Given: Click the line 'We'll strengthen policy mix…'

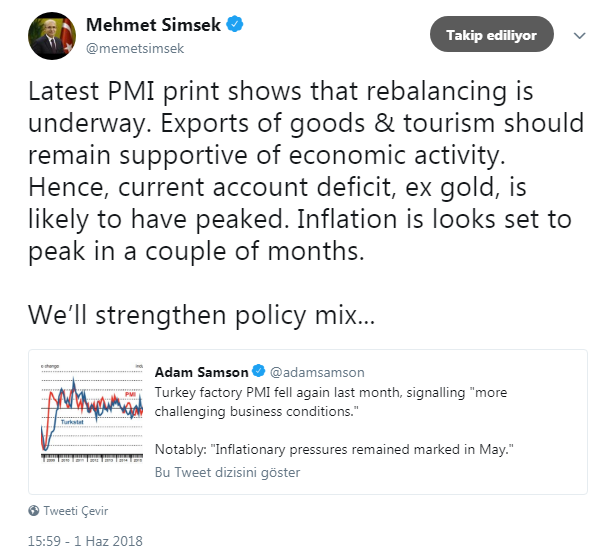Looking at the screenshot, I should (x=201, y=316).
